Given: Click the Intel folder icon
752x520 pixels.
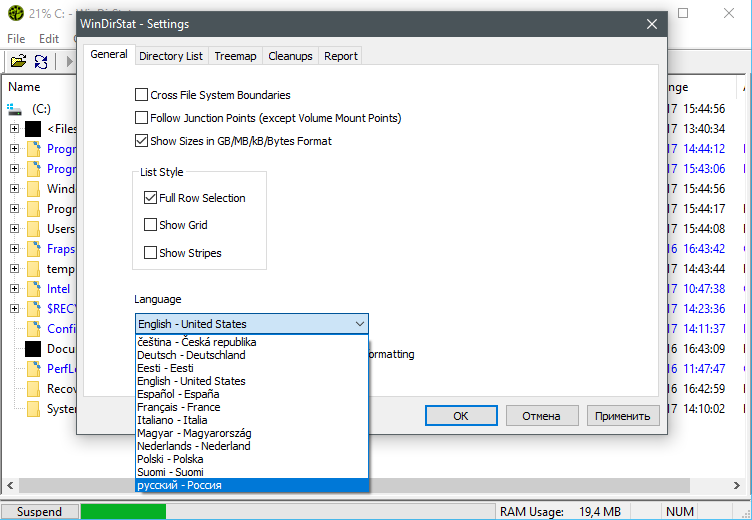Looking at the screenshot, I should click(33, 289).
